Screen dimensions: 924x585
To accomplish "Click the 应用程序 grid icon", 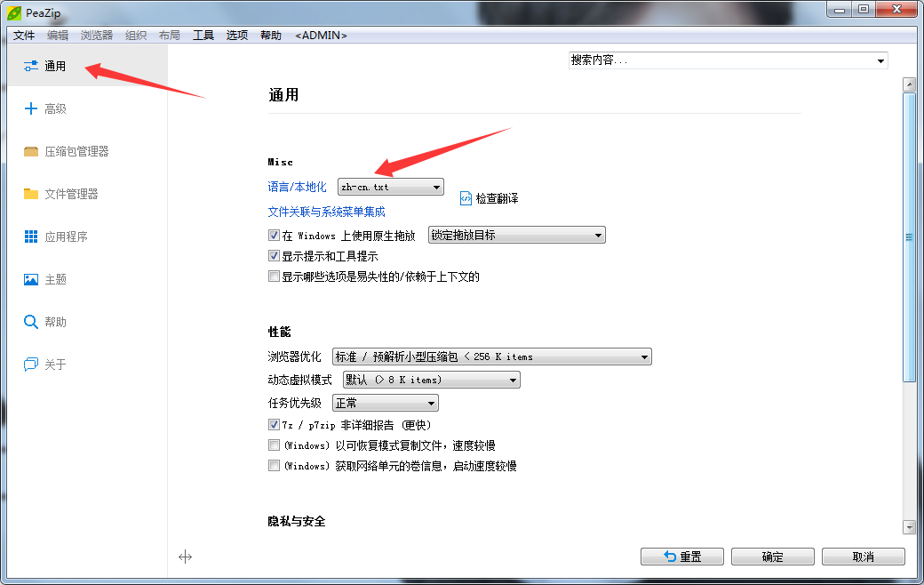I will pos(31,236).
